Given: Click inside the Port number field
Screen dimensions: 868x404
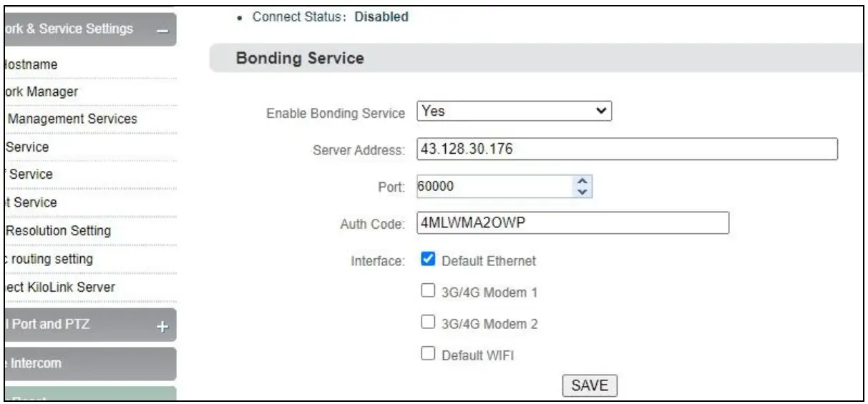Looking at the screenshot, I should (x=494, y=187).
